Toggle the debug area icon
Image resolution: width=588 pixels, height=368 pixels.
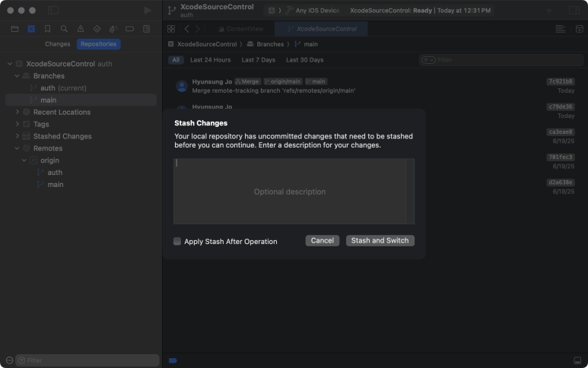pyautogui.click(x=577, y=360)
